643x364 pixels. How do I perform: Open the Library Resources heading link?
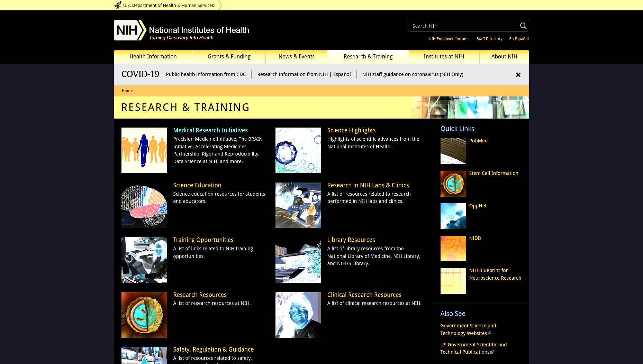pyautogui.click(x=351, y=240)
